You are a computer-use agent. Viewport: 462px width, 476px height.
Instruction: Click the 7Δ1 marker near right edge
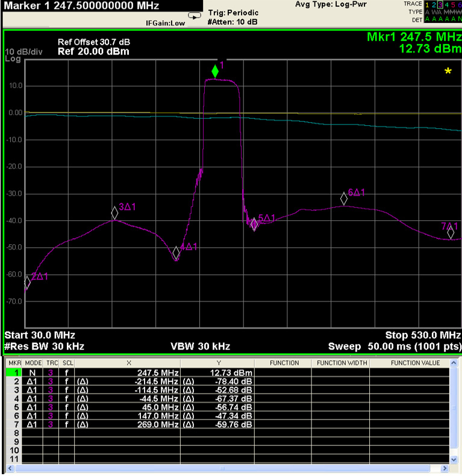(450, 233)
